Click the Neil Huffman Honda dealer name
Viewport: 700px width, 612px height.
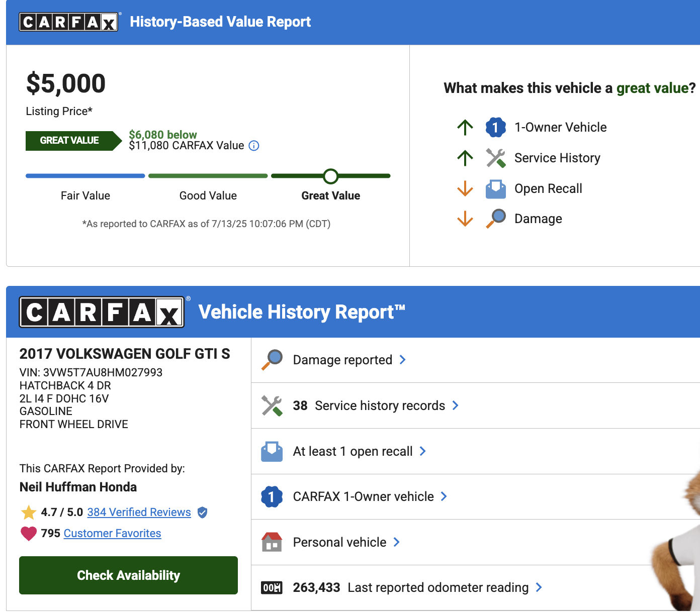point(78,487)
